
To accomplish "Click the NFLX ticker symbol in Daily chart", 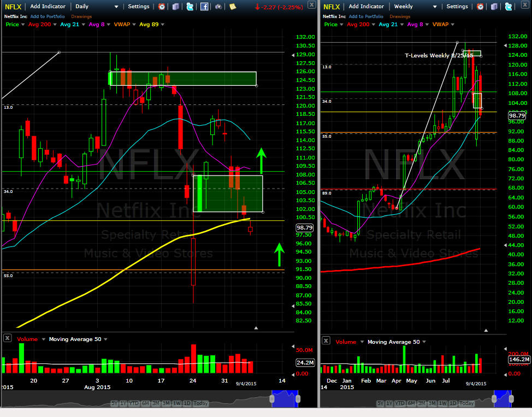I will [13, 7].
